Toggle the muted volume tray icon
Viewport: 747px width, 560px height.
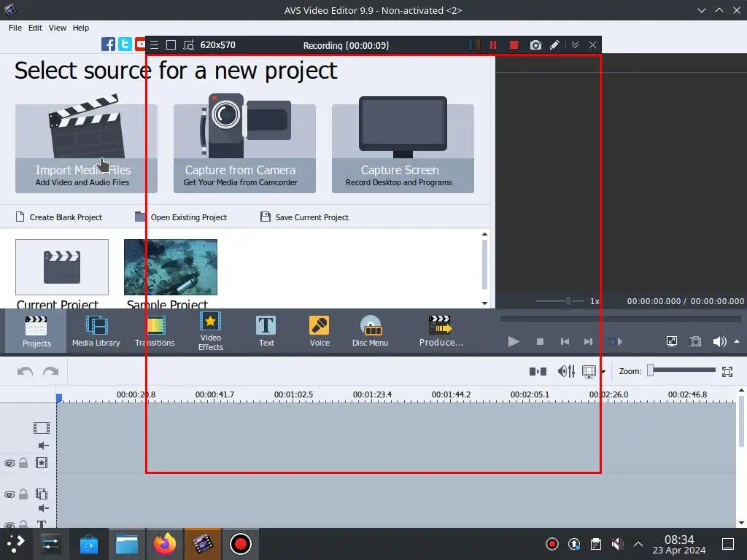[x=617, y=544]
